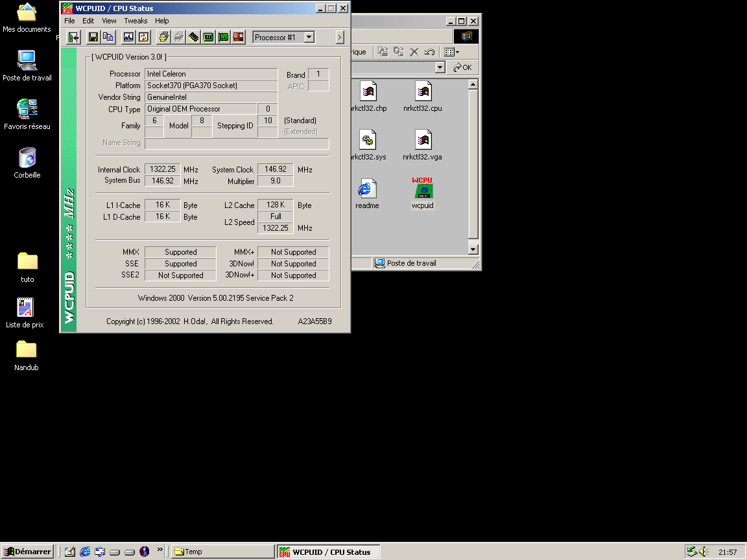This screenshot has width=747, height=560.
Task: Switch to the Temp taskbar window
Action: (223, 552)
